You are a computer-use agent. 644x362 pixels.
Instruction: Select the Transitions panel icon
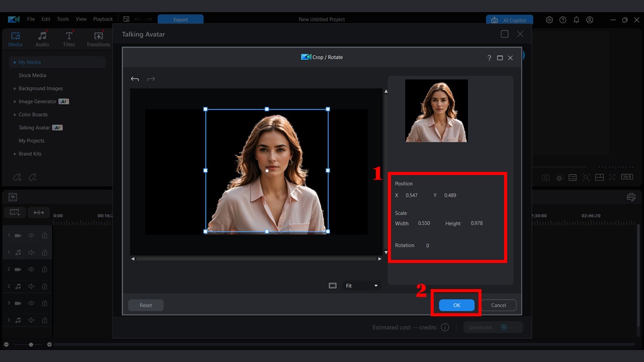coord(98,39)
